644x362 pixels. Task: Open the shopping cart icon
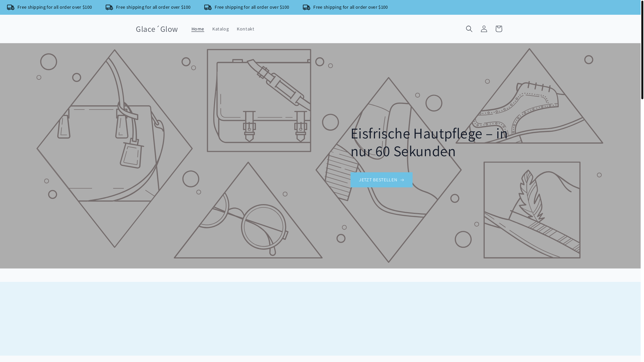pos(498,29)
